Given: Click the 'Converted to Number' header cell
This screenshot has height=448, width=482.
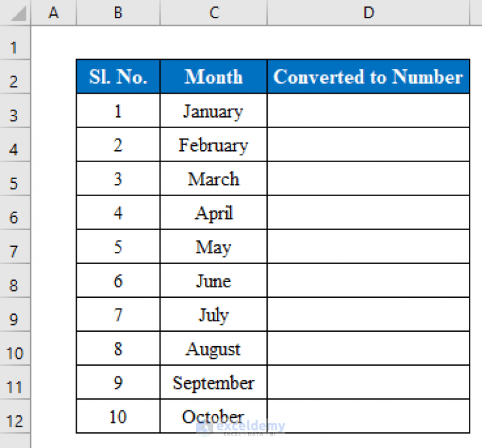Looking at the screenshot, I should [368, 77].
